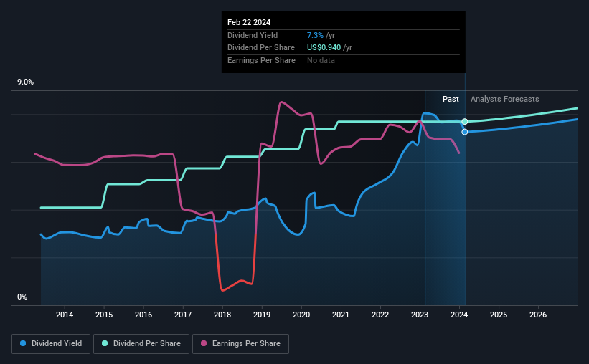Click the 2024 label on the x-axis

(x=459, y=315)
